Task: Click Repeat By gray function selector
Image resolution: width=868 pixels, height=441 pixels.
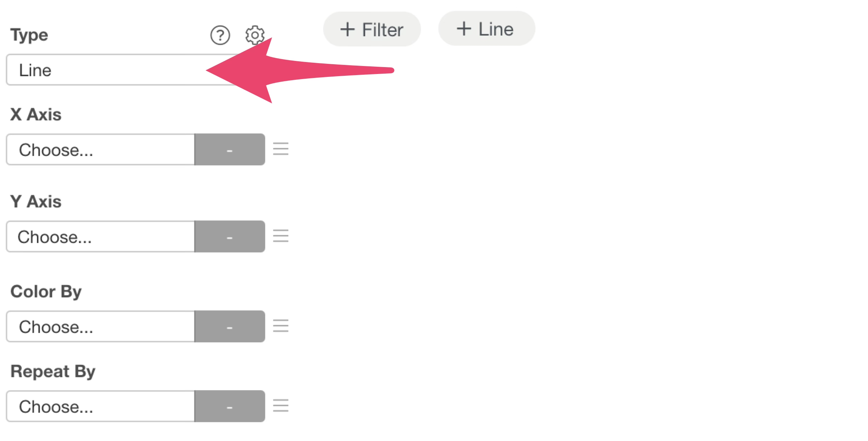Action: [230, 406]
